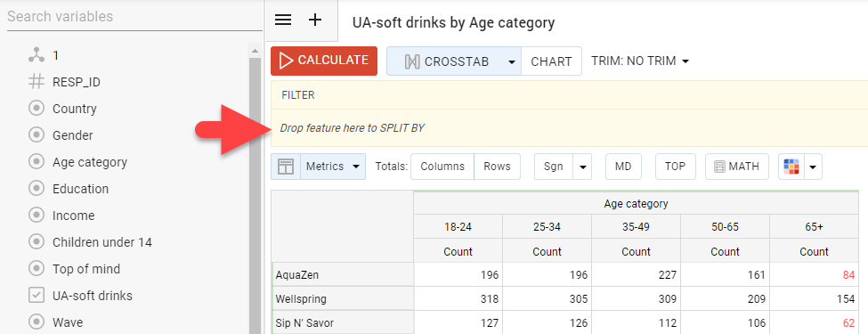The image size is (868, 334).
Task: Click the MATH calculator button
Action: (x=737, y=167)
